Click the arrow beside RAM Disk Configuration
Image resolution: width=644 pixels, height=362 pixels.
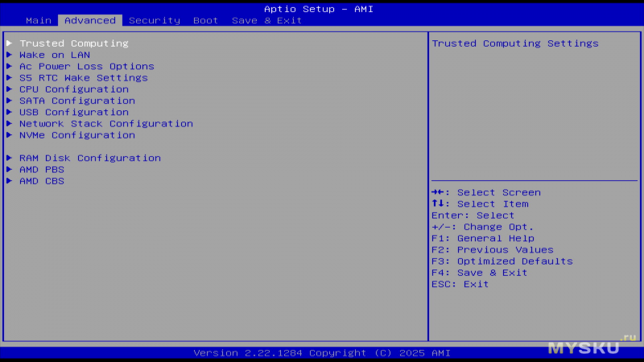[x=10, y=158]
